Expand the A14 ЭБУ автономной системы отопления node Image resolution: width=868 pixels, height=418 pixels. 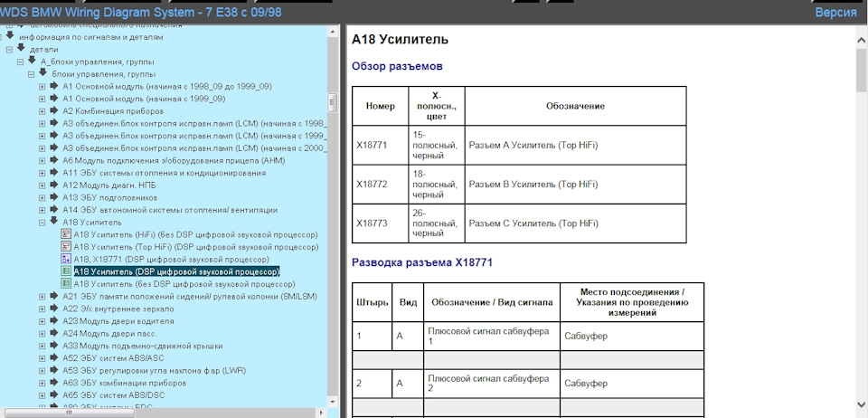click(x=42, y=211)
